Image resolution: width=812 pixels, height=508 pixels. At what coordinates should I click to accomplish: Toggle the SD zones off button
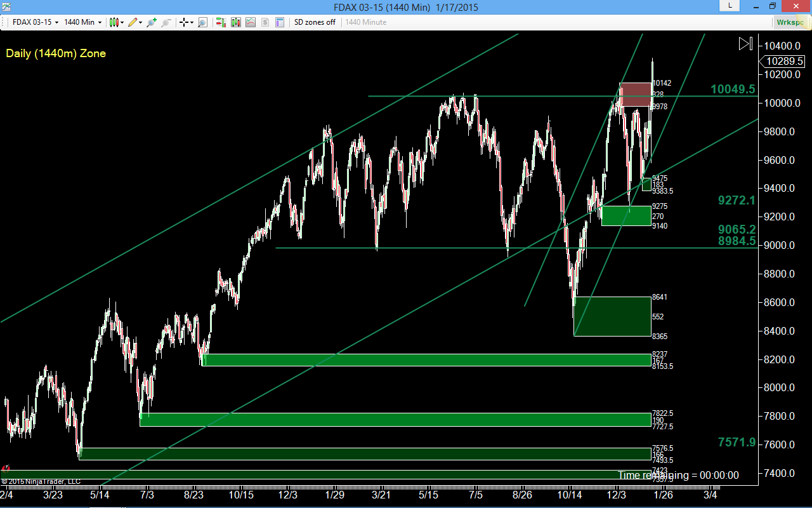click(315, 22)
